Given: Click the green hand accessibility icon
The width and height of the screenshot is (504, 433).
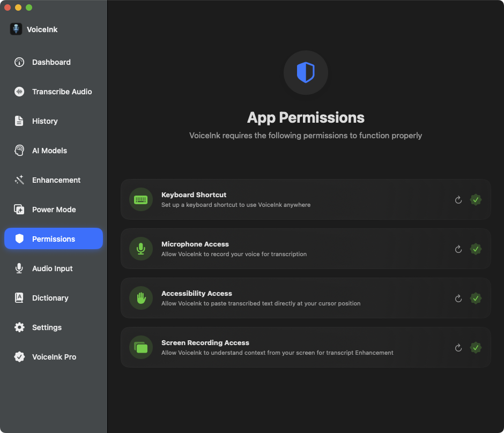Looking at the screenshot, I should click(141, 298).
